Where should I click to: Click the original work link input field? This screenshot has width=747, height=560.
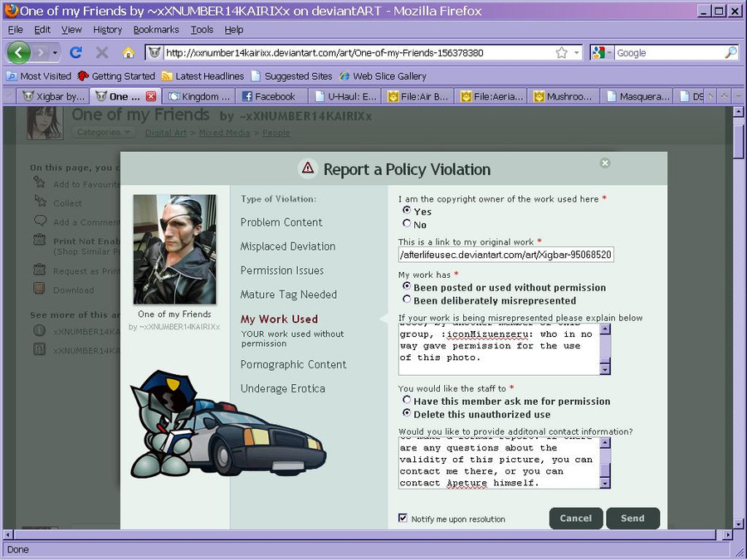pos(506,255)
